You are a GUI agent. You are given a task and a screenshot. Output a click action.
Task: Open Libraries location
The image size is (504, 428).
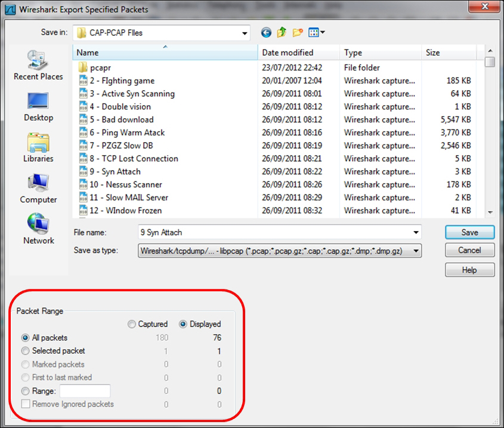[38, 147]
